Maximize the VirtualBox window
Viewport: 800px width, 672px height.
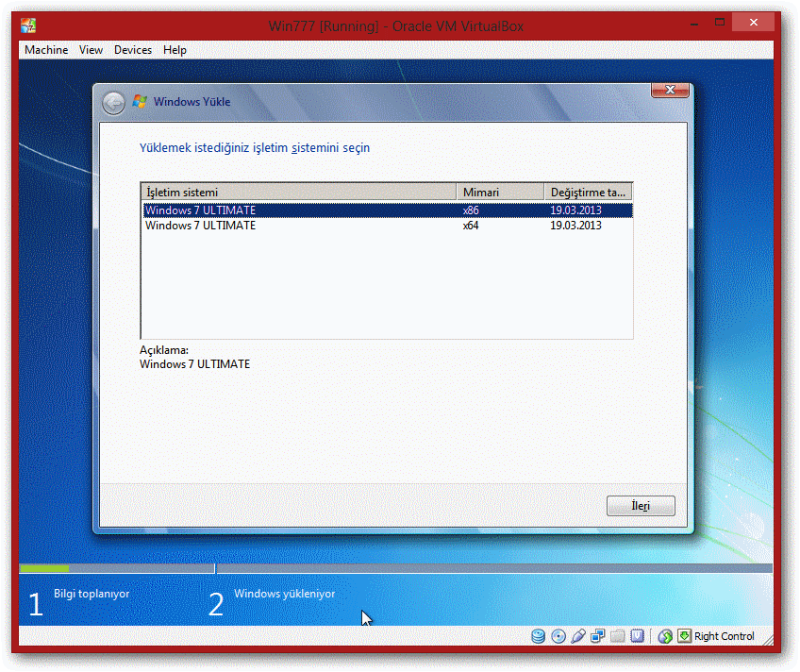(x=720, y=23)
